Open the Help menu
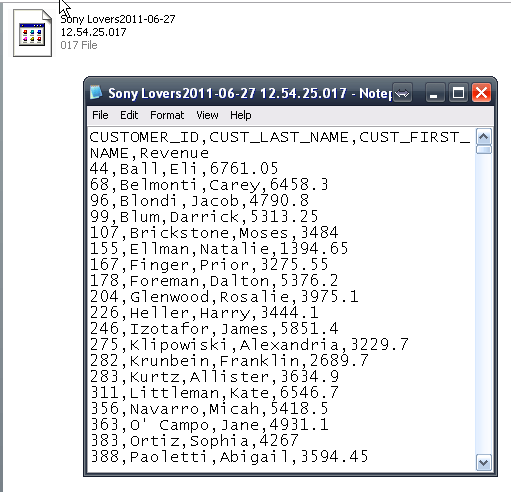 (241, 115)
